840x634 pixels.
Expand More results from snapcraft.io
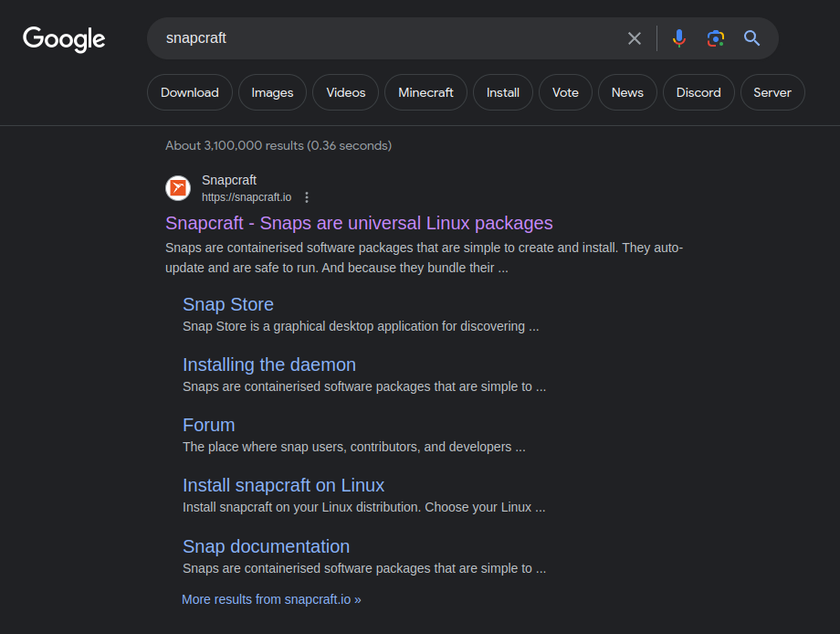271,599
